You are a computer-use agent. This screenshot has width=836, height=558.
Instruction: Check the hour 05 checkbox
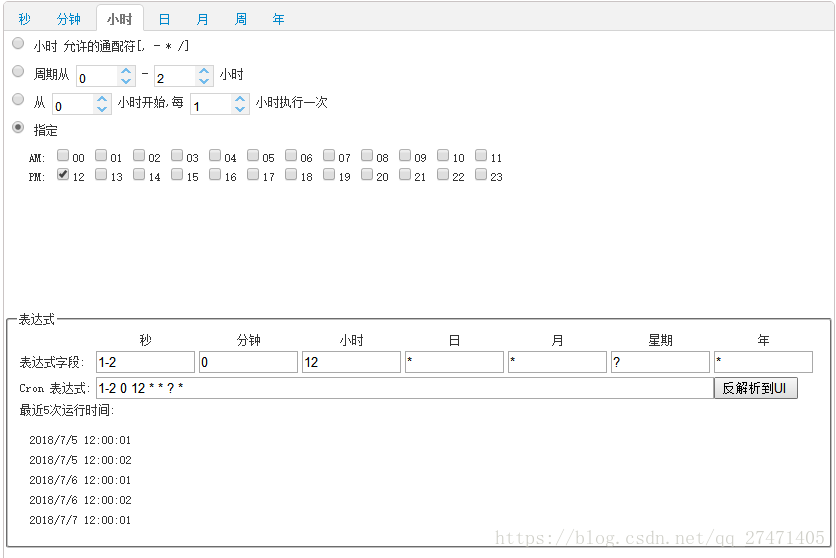tap(253, 155)
